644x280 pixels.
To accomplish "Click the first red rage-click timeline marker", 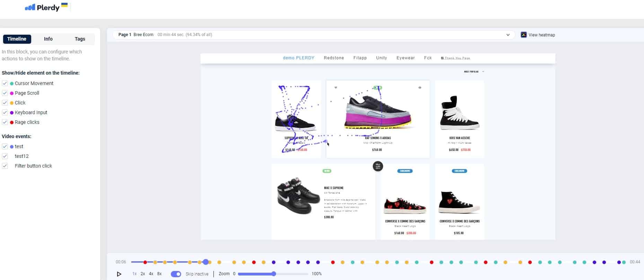I will (145, 262).
